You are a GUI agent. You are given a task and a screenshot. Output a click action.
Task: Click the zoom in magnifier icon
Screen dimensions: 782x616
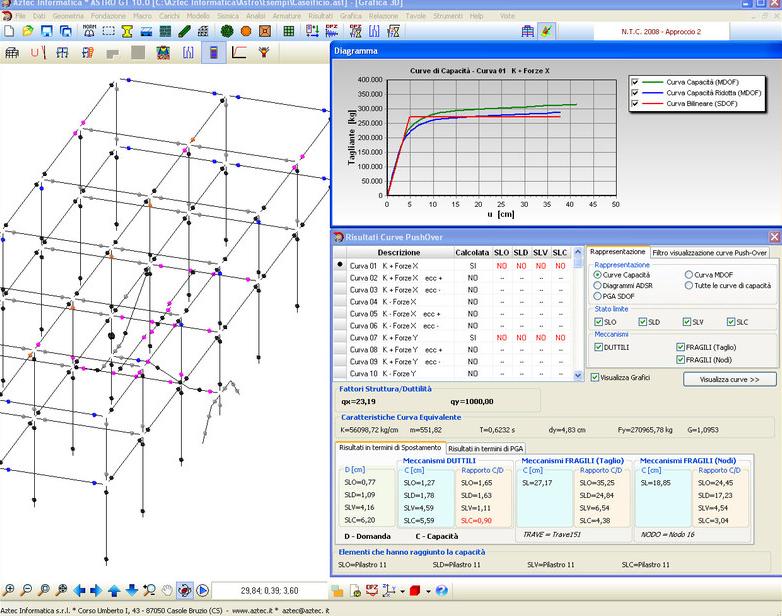tap(9, 591)
